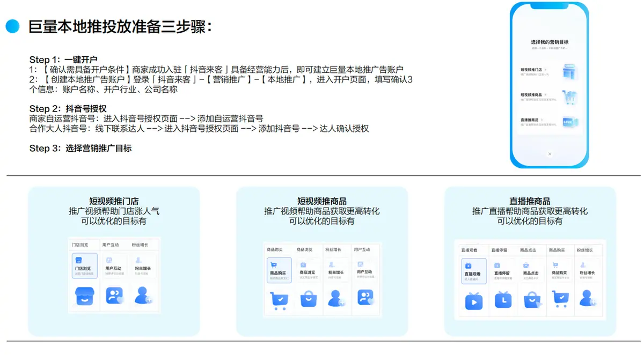
Task: Click storefront illustration beside 短视频推门店 on phone
Action: (569, 72)
